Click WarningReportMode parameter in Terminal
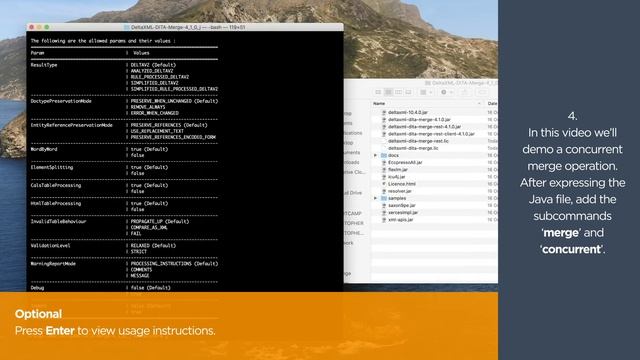The width and height of the screenshot is (640, 360). click(53, 264)
